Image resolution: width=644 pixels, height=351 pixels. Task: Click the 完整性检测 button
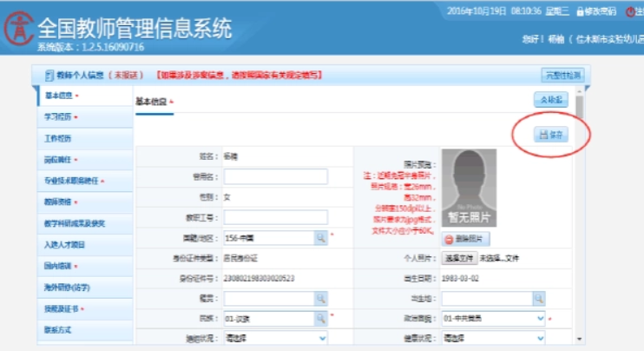point(562,75)
